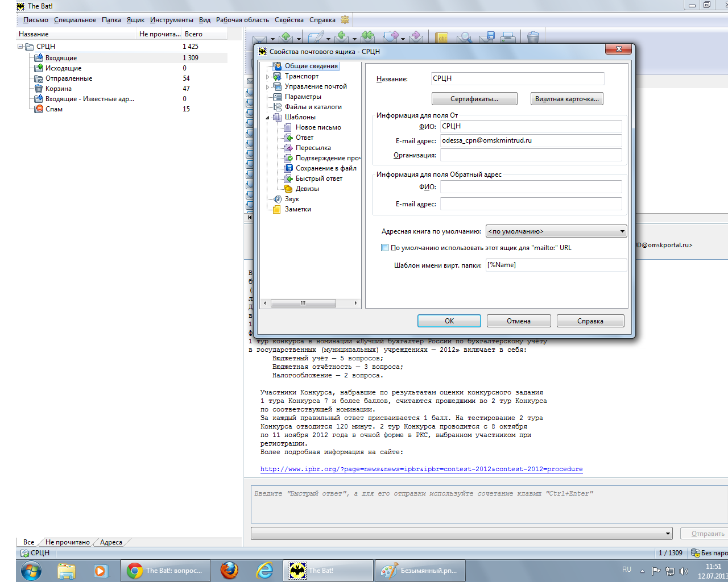Switch to the Адреса tab
Screen dimensions: 728x582
coord(111,542)
